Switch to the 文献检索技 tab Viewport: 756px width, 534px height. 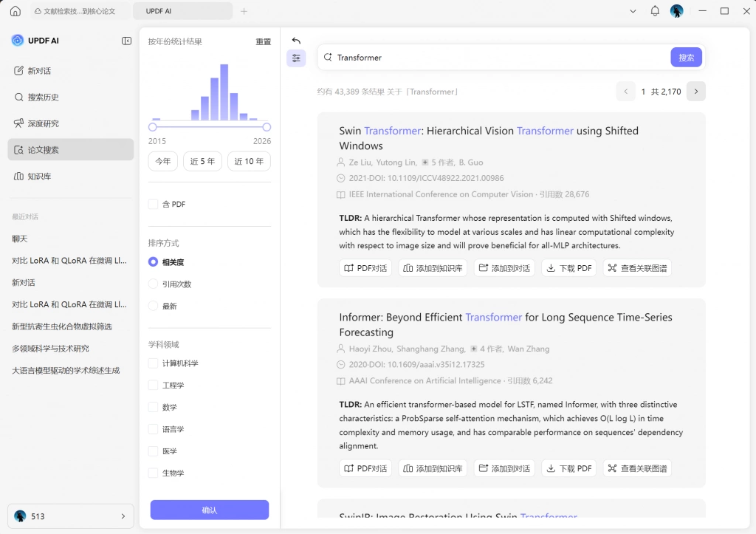click(x=77, y=11)
